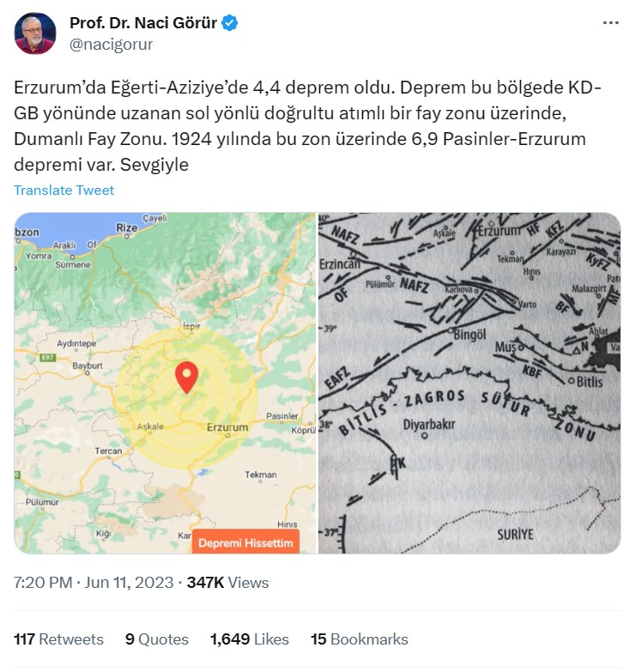
Task: Click the 15 Bookmarks count
Action: coord(359,639)
